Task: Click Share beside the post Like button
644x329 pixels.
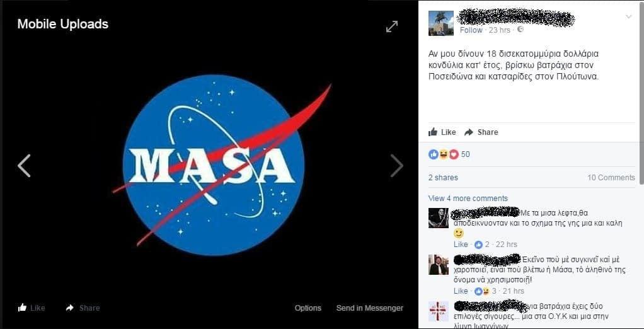Action: point(481,132)
